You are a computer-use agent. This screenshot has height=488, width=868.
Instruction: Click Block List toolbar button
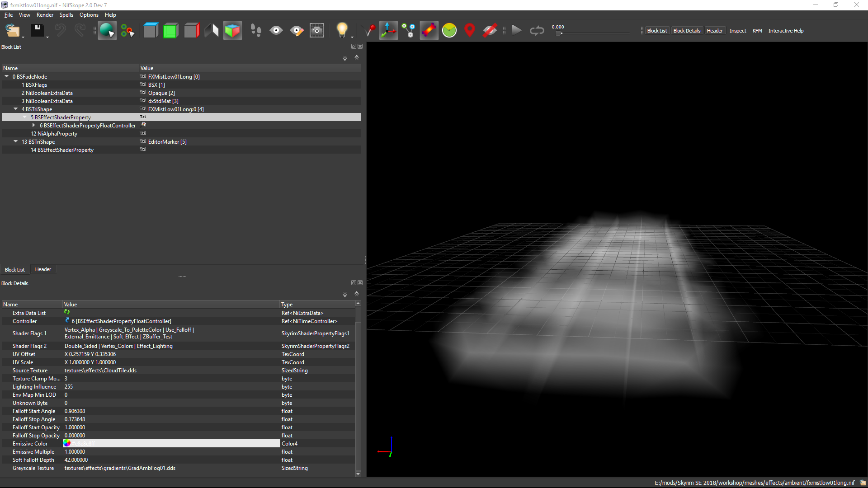(x=657, y=31)
